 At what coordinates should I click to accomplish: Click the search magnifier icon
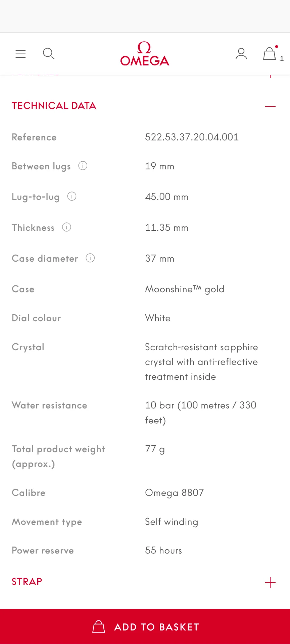click(49, 54)
